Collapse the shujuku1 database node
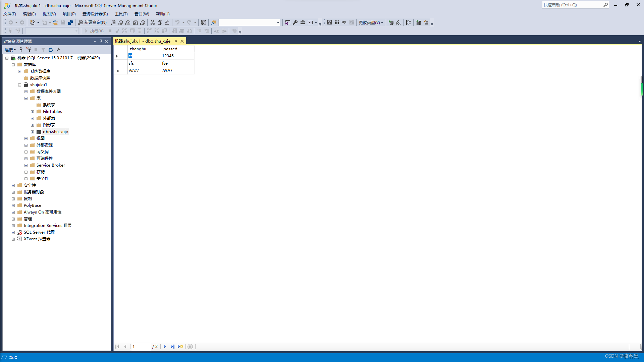Screen dimensions: 644x362 click(x=20, y=85)
